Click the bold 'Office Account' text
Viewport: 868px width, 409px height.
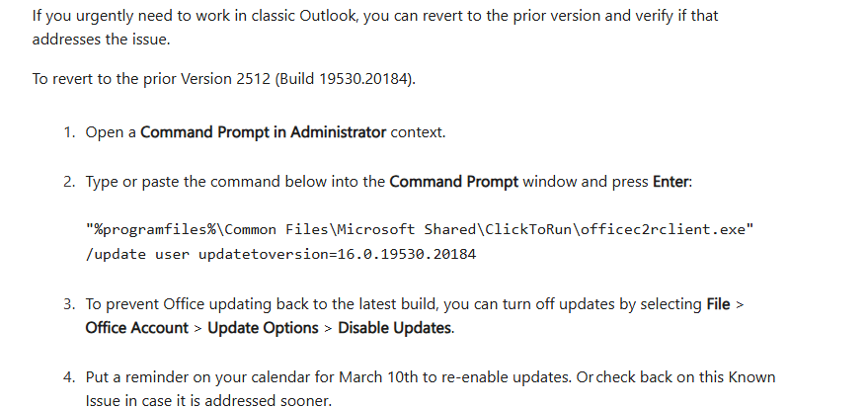point(136,328)
